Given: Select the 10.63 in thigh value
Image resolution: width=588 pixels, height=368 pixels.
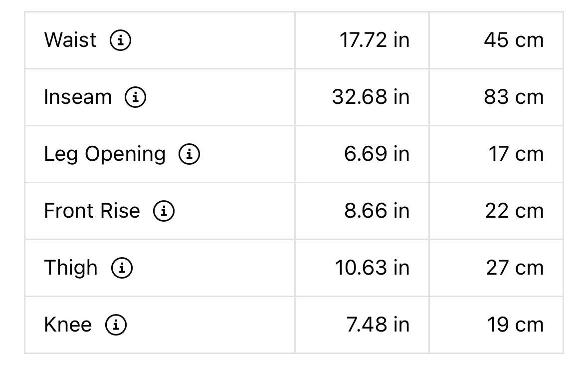Looking at the screenshot, I should [x=372, y=268].
